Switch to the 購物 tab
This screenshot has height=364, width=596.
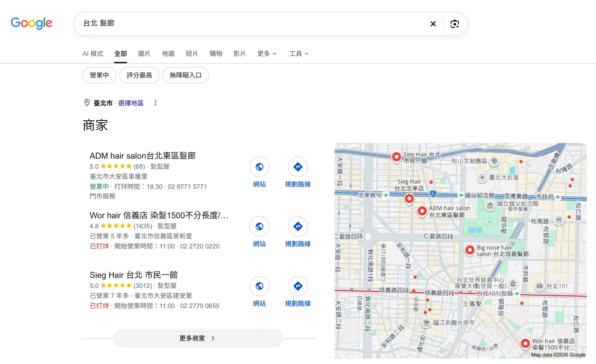[216, 54]
